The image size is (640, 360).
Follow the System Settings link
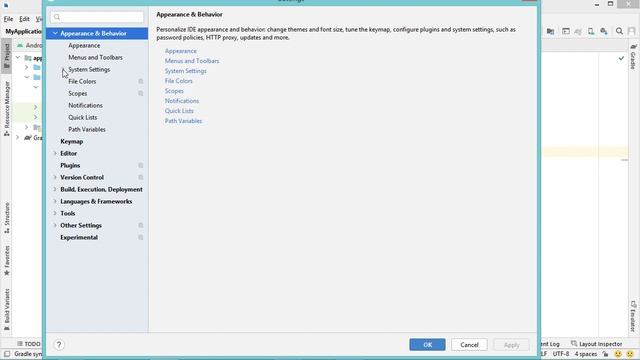point(186,71)
